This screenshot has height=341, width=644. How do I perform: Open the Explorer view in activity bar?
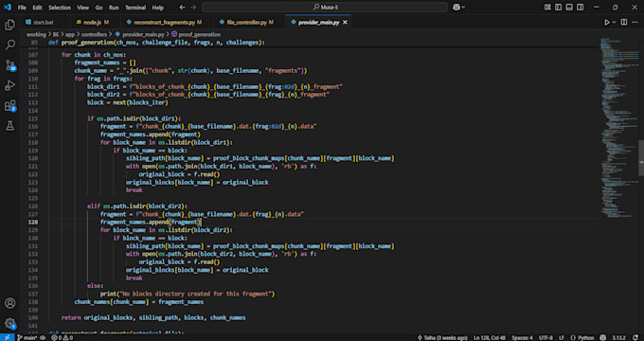tap(9, 25)
